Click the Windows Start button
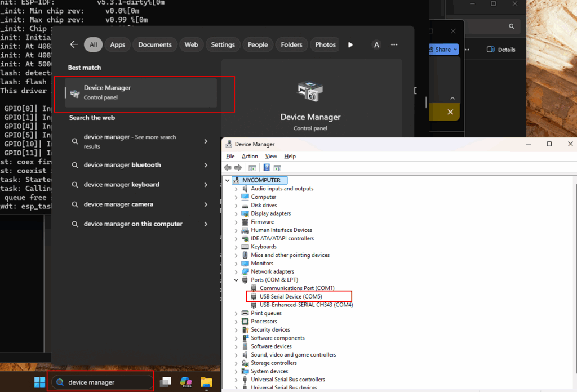The image size is (577, 392). coord(39,382)
